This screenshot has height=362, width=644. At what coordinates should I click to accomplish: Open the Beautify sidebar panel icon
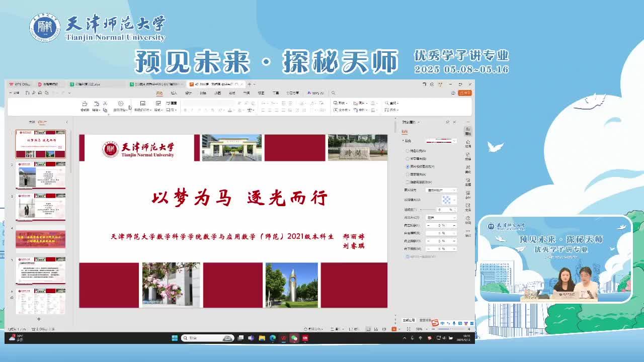(468, 168)
